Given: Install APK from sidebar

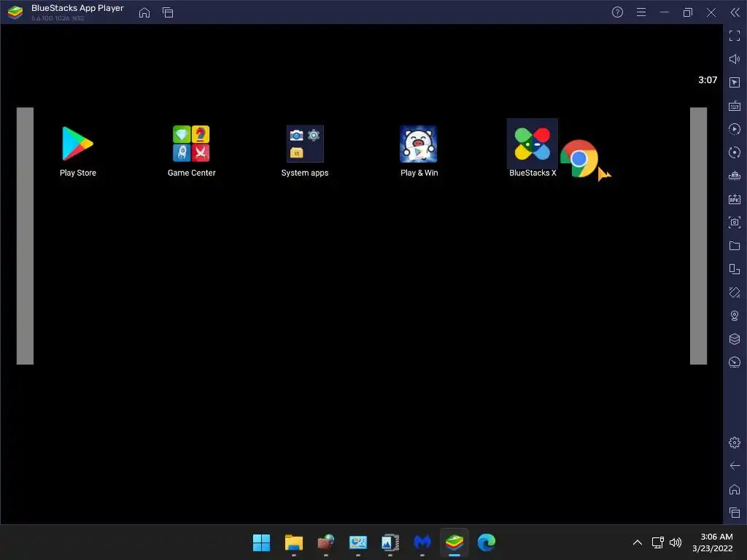Looking at the screenshot, I should click(x=735, y=199).
